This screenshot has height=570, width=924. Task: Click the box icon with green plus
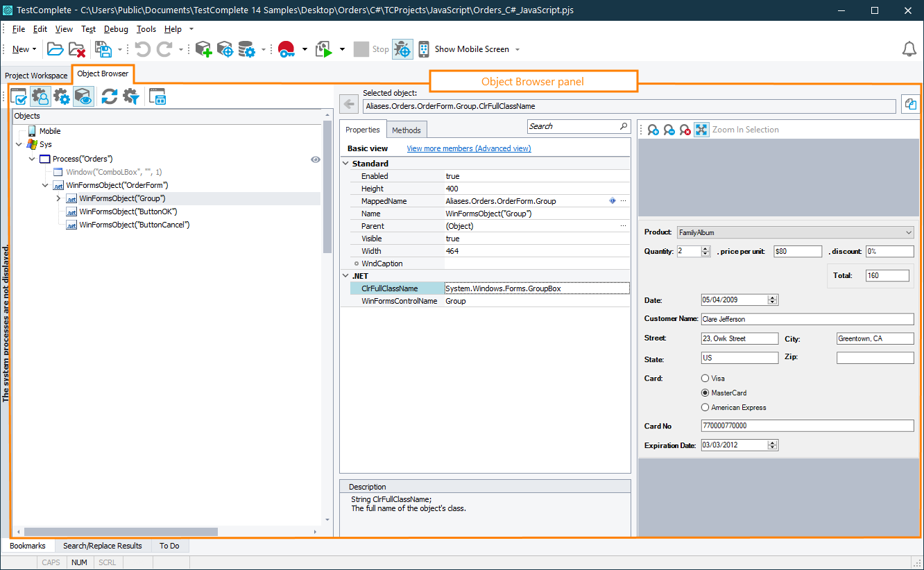point(203,49)
